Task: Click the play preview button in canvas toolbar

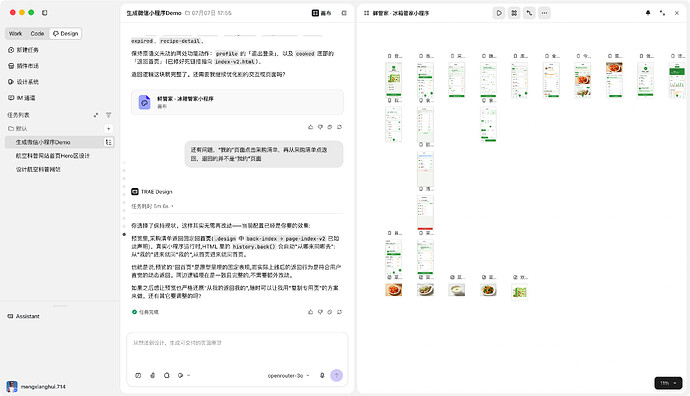Action: [x=499, y=13]
